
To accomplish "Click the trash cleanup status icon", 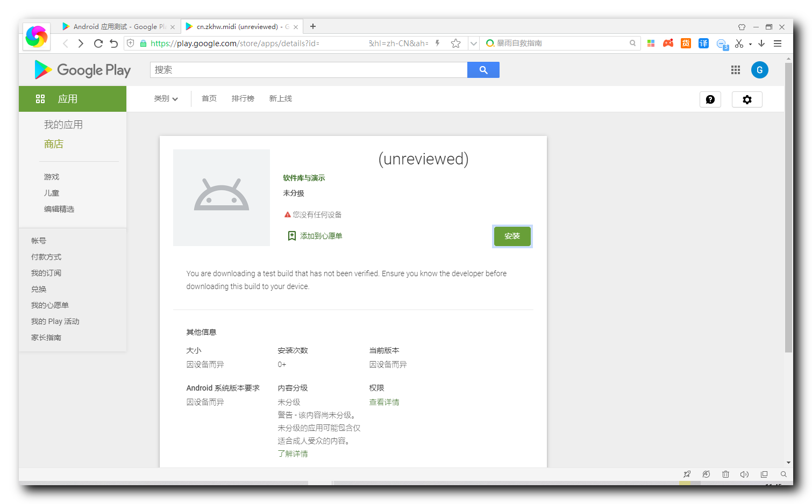I will click(x=725, y=474).
